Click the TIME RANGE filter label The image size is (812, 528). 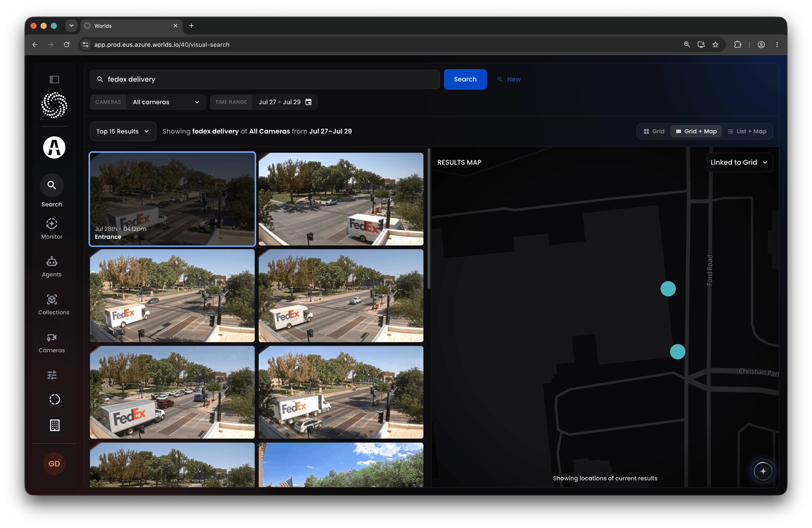(x=231, y=102)
